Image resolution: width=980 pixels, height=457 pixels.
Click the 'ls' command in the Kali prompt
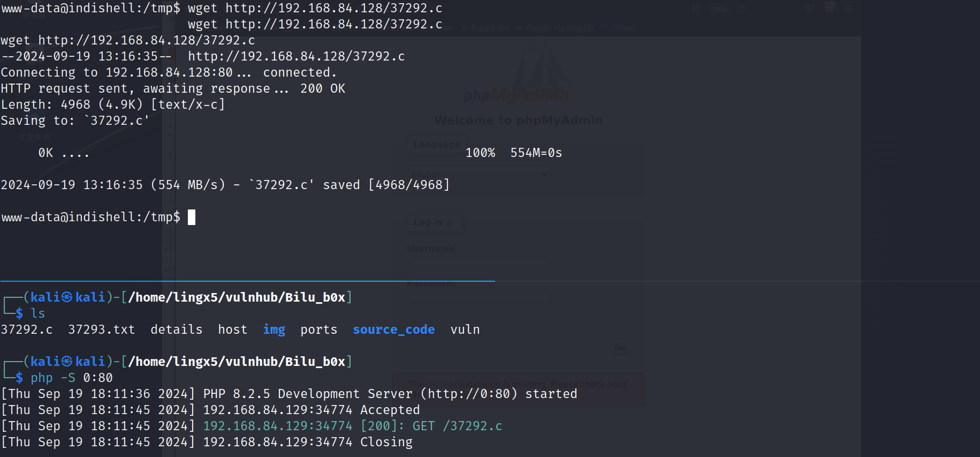pyautogui.click(x=38, y=313)
